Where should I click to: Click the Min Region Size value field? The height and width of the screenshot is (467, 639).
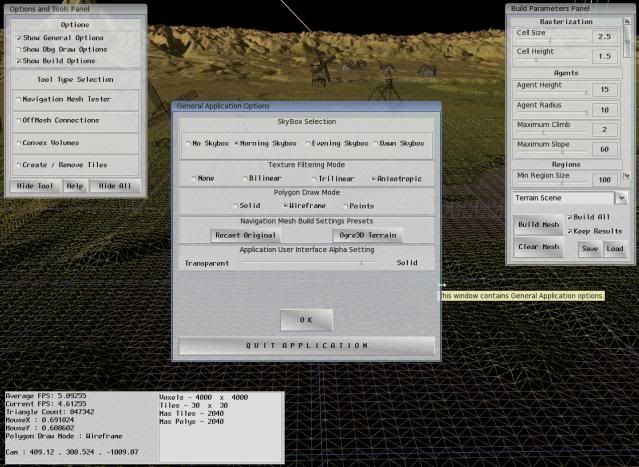pos(605,179)
